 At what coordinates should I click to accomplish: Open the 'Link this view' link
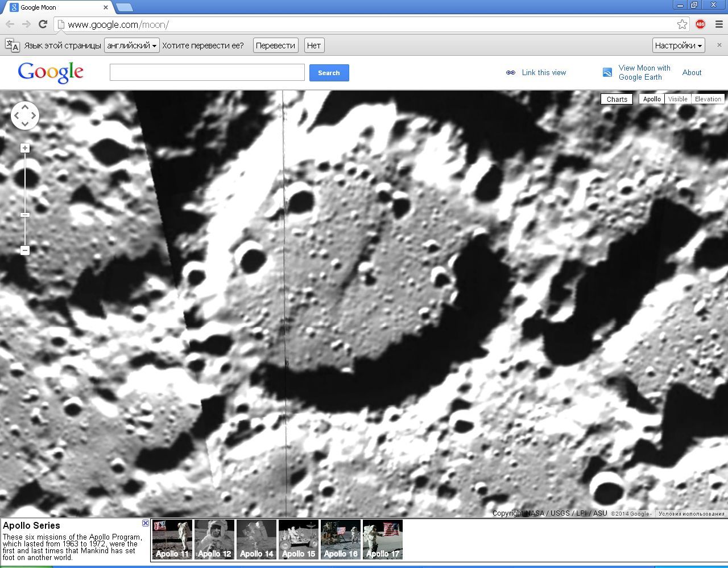point(543,73)
